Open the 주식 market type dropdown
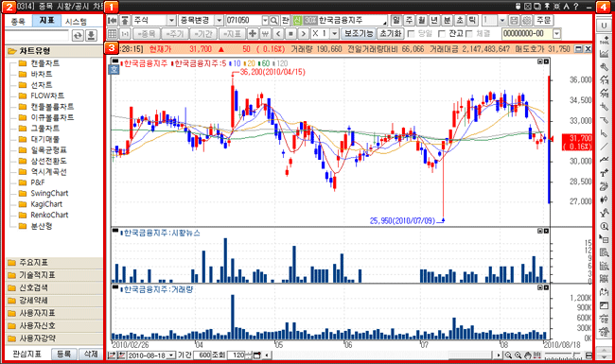Image resolution: width=615 pixels, height=364 pixels. pos(171,21)
